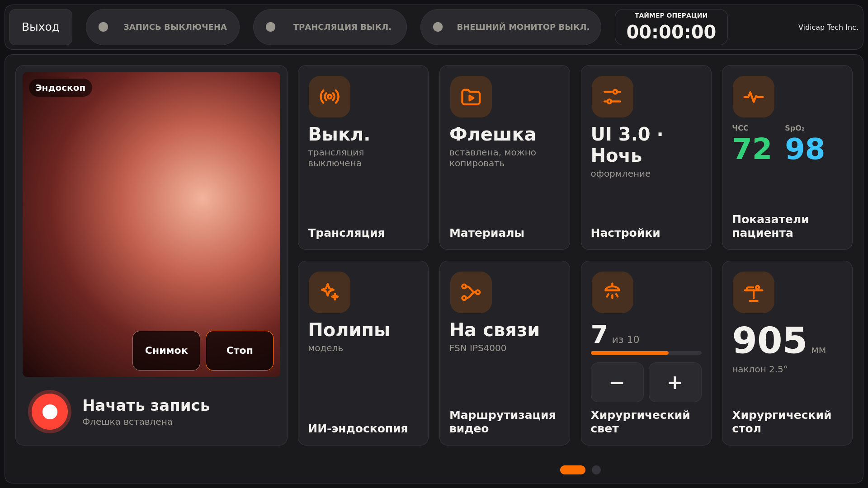Select the active orange page indicator
This screenshot has width=868, height=488.
click(x=573, y=470)
